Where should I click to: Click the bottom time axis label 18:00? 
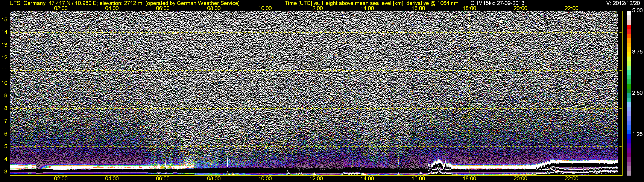coord(469,179)
